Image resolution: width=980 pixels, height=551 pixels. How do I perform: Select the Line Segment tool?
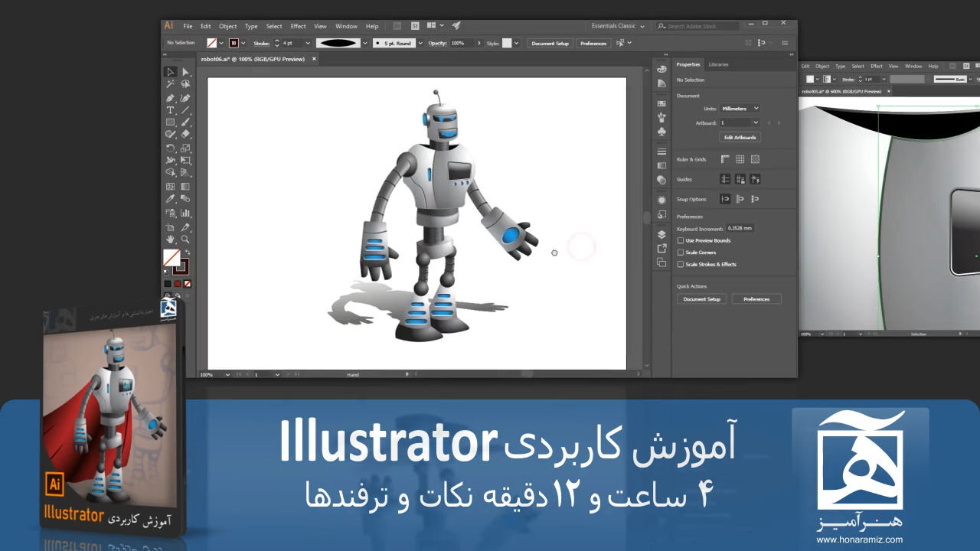[185, 110]
